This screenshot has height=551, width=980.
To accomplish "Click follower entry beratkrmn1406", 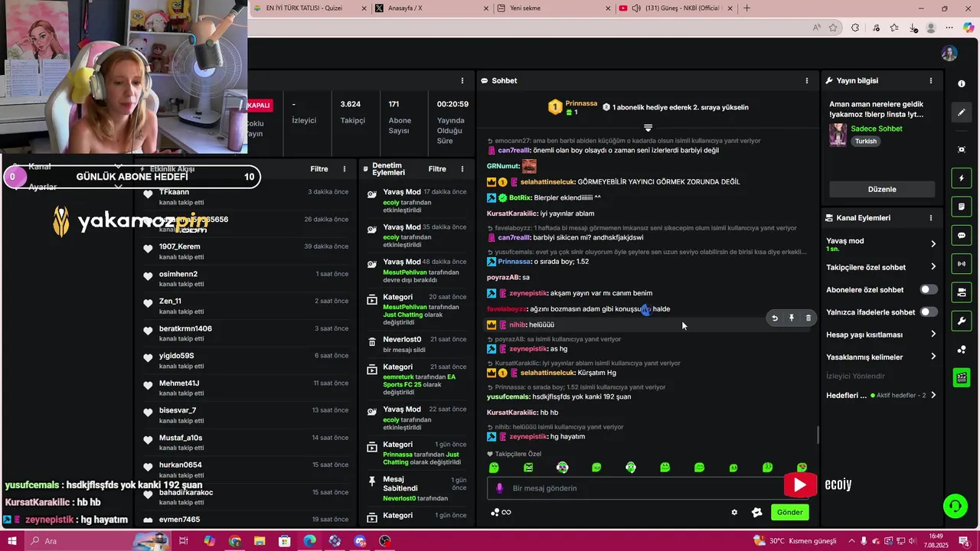I will click(x=246, y=333).
